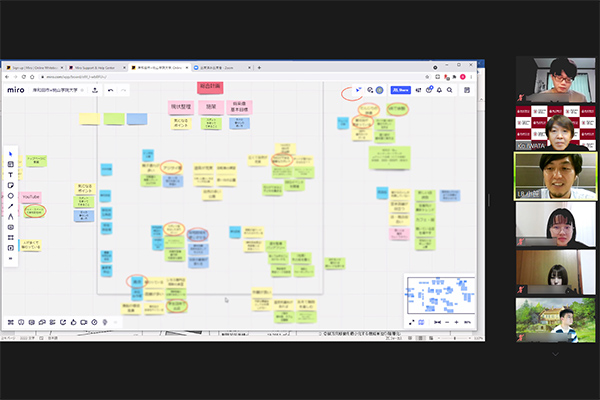Open the Miro board settings sliders icon
Screen dimensions: 600x400
pyautogui.click(x=418, y=90)
